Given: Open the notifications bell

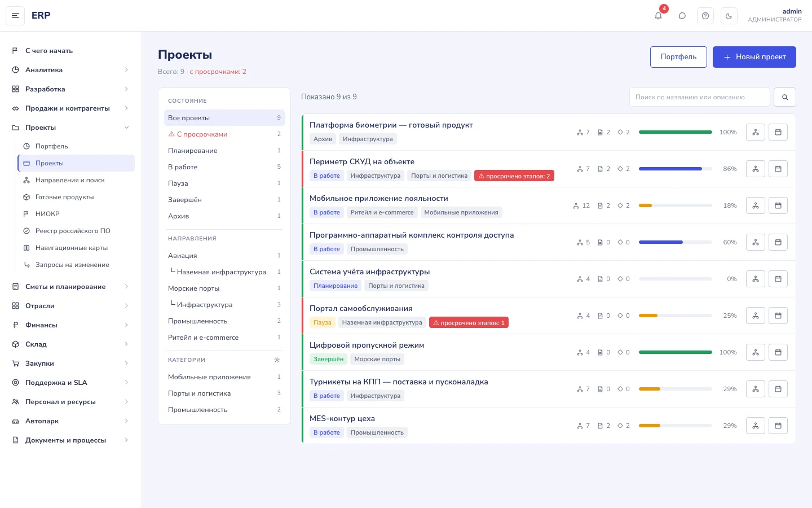Looking at the screenshot, I should coord(658,16).
